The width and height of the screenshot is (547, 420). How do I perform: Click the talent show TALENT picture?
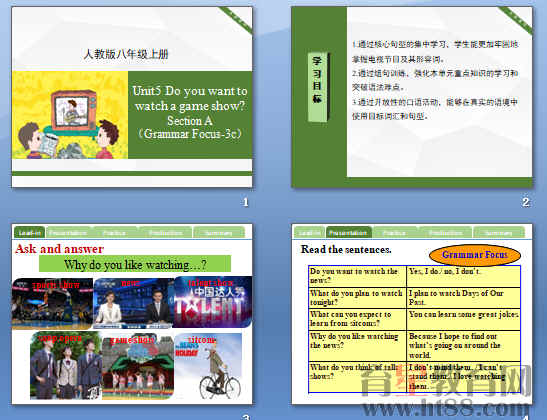[x=212, y=302]
